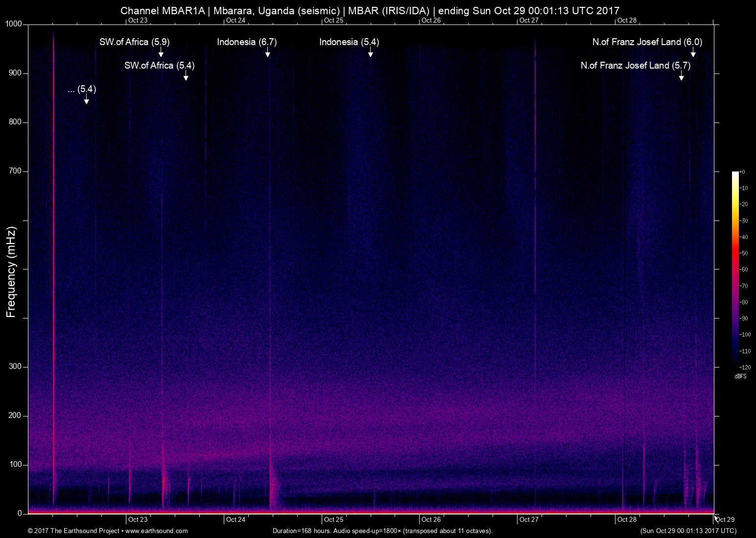Click the Frequency (mHz) axis title
This screenshot has height=538, width=756.
pos(11,271)
